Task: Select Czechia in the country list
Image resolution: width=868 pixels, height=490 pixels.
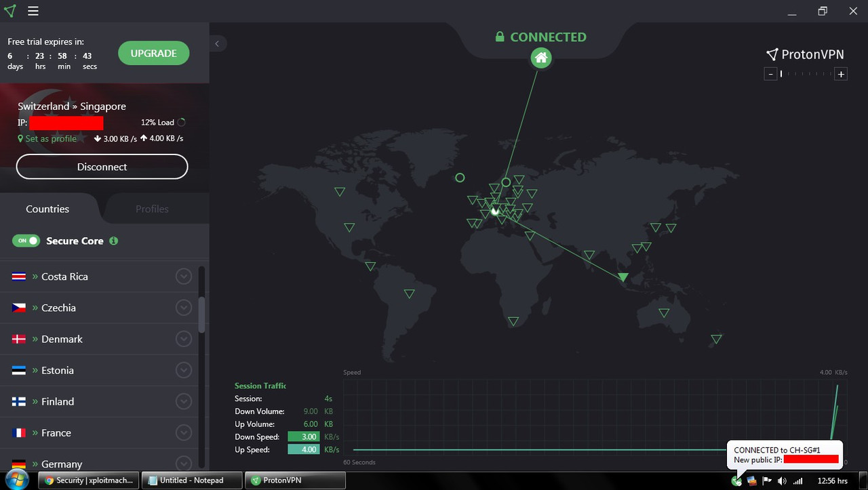Action: (100, 308)
